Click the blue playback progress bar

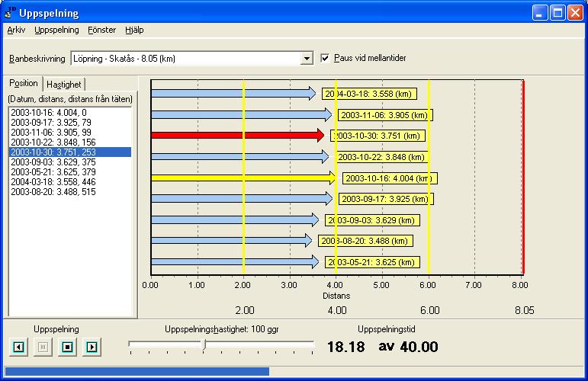pyautogui.click(x=137, y=371)
